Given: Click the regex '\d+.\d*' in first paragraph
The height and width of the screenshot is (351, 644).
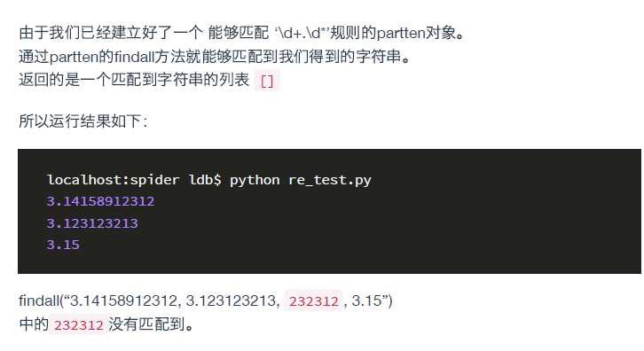Looking at the screenshot, I should click(302, 33).
